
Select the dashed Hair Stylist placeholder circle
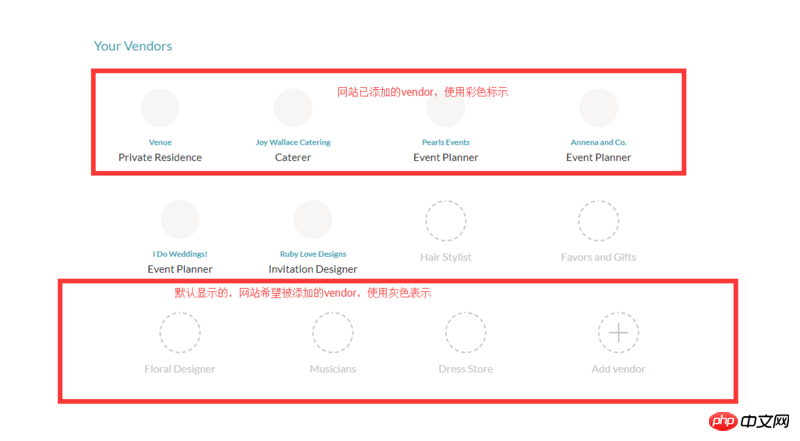446,220
